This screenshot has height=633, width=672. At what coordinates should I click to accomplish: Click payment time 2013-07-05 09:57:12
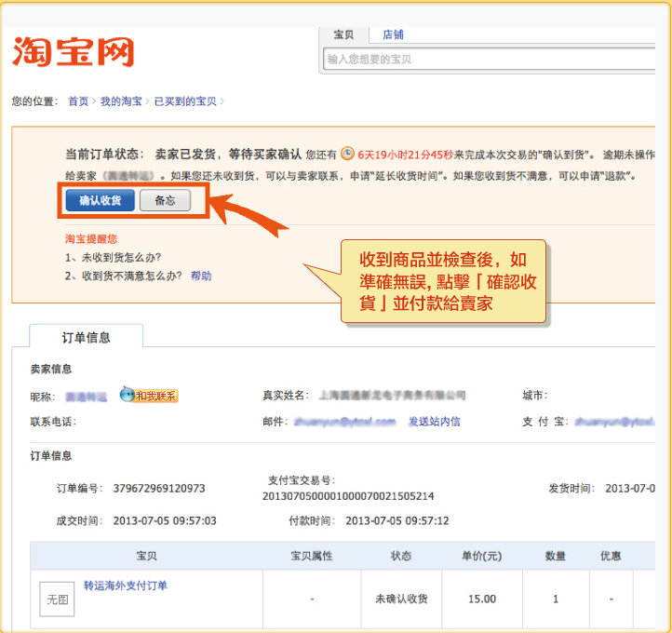(397, 520)
